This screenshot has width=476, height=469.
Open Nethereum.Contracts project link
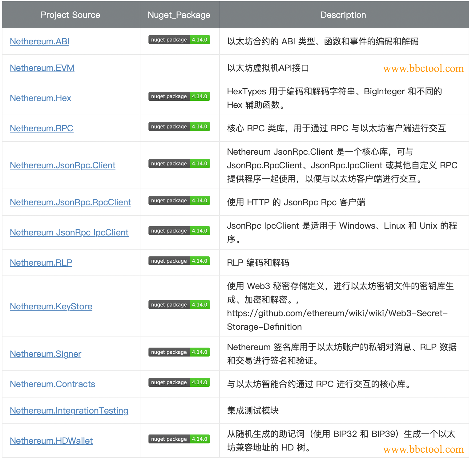(52, 384)
